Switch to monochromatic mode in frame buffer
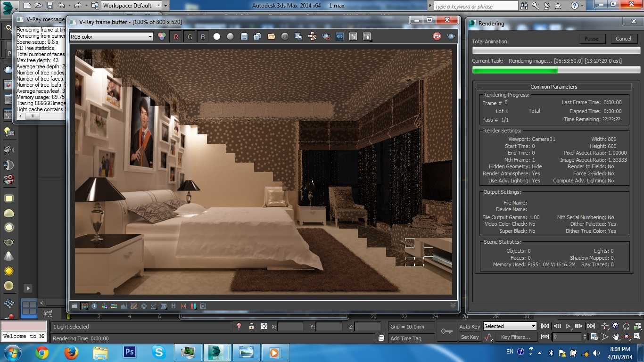The image size is (644, 362). point(230,36)
